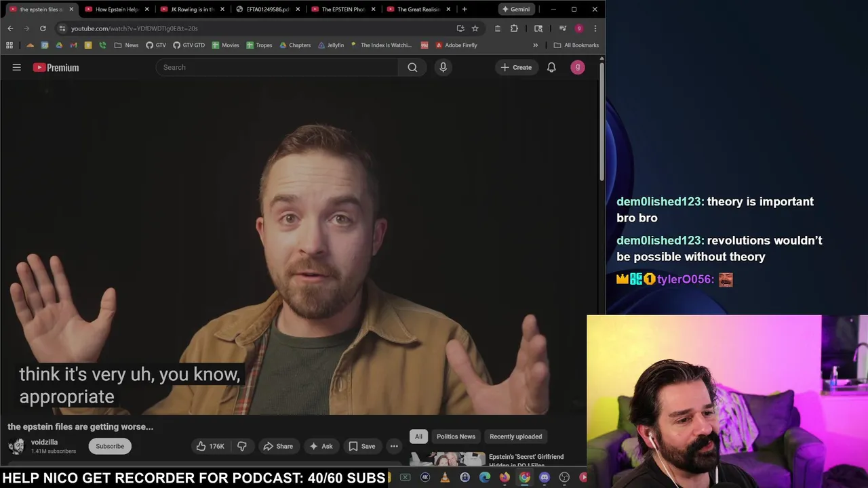The image size is (868, 488).
Task: Install app icon in the address bar
Action: (x=460, y=28)
